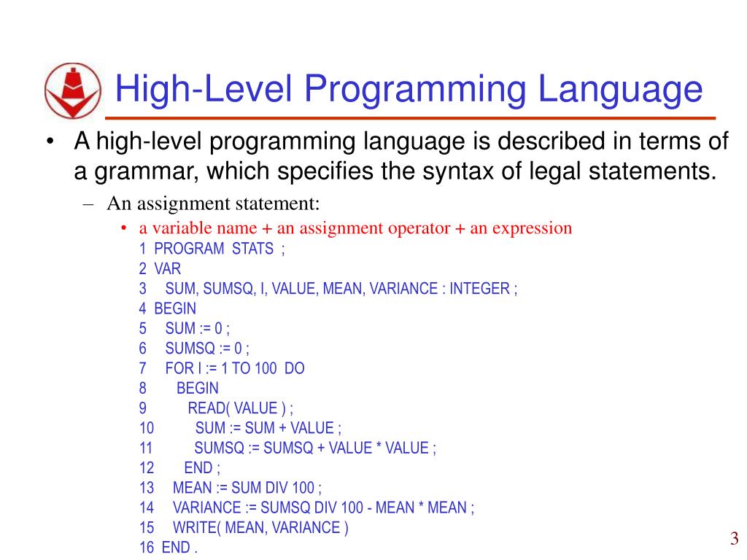Click code line "4 BEGIN"
Screen dimensions: 747x560
point(167,308)
